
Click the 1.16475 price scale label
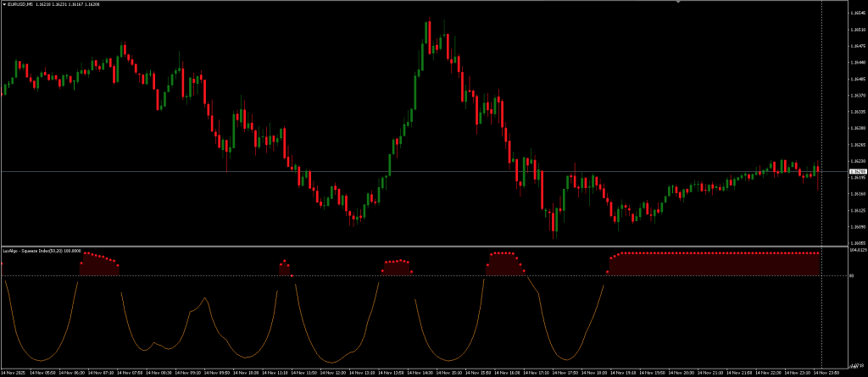point(856,46)
